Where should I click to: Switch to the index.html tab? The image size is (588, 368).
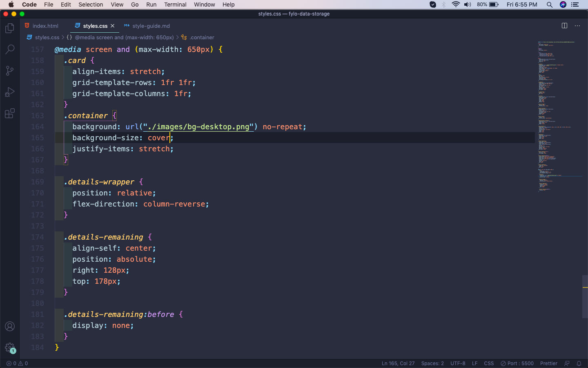click(42, 26)
